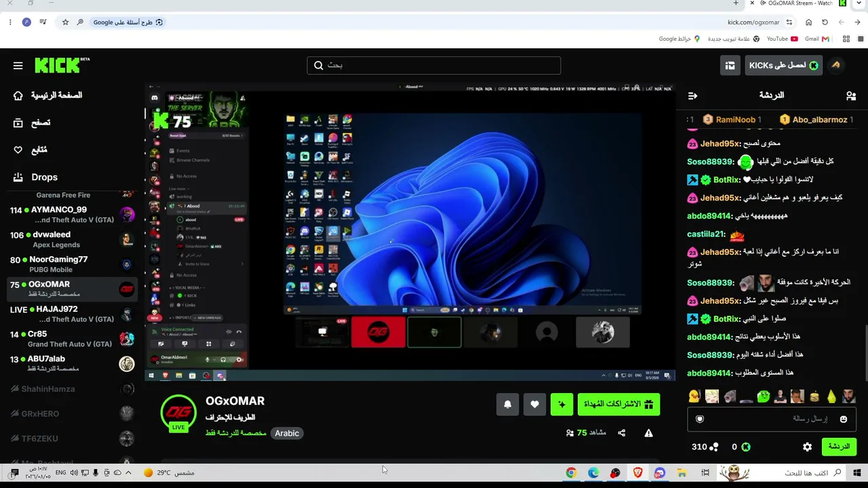Click the gift subscriptions green button
Viewport: 868px width, 488px height.
click(618, 405)
